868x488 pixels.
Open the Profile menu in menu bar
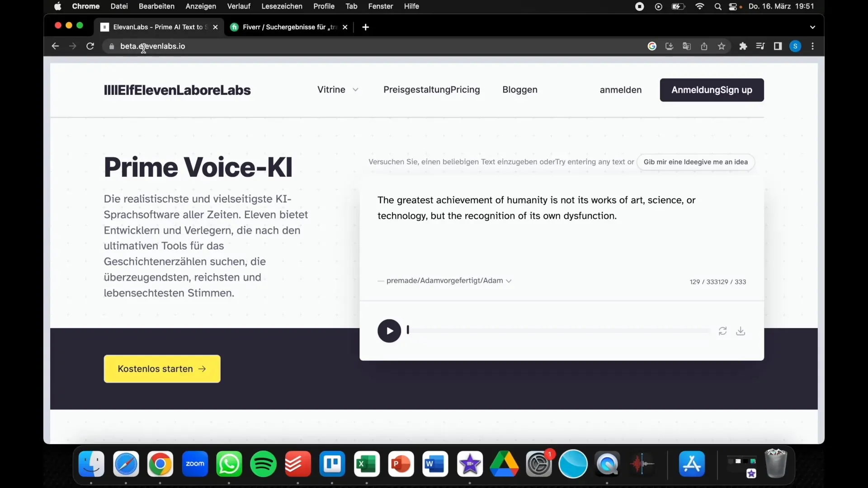click(324, 6)
